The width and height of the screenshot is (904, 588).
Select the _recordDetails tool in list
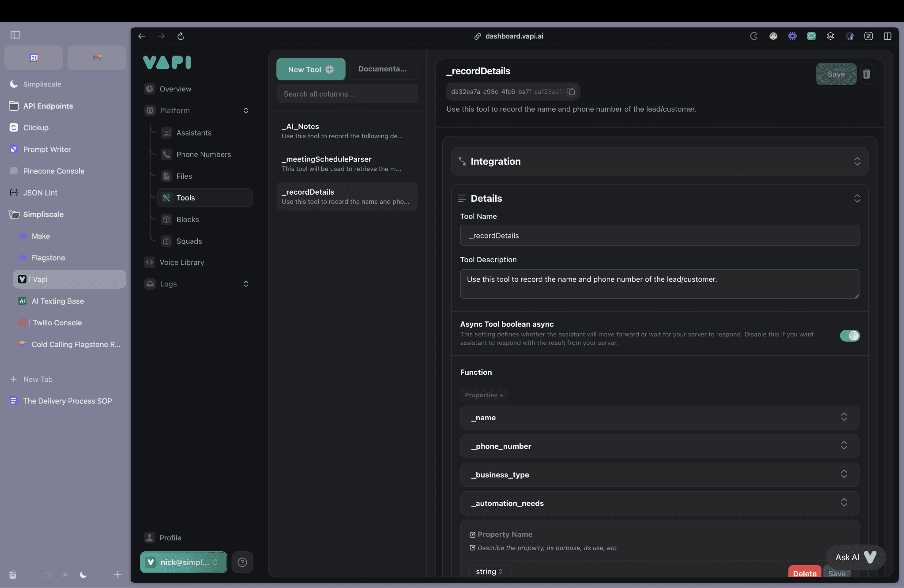pos(347,196)
